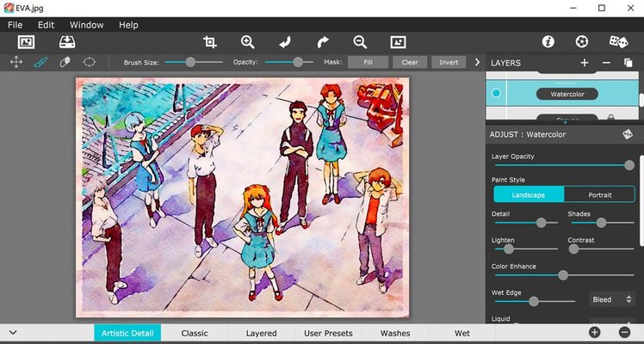Duplicate layer icon in Layers header
This screenshot has width=644, height=344.
[628, 63]
